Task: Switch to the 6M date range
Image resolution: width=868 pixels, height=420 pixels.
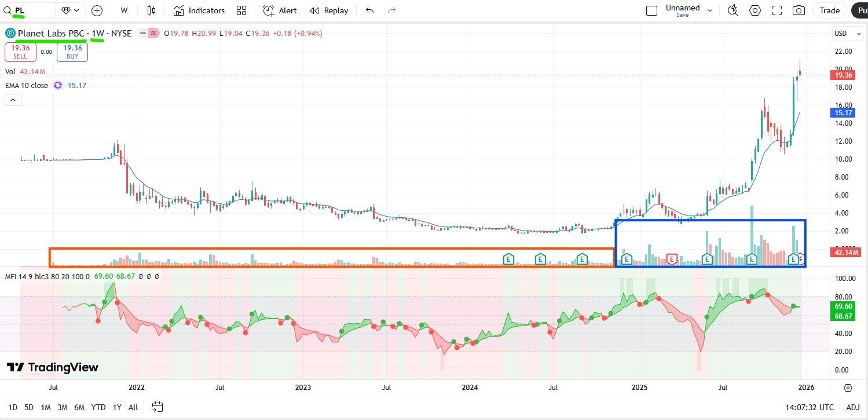Action: [x=80, y=407]
